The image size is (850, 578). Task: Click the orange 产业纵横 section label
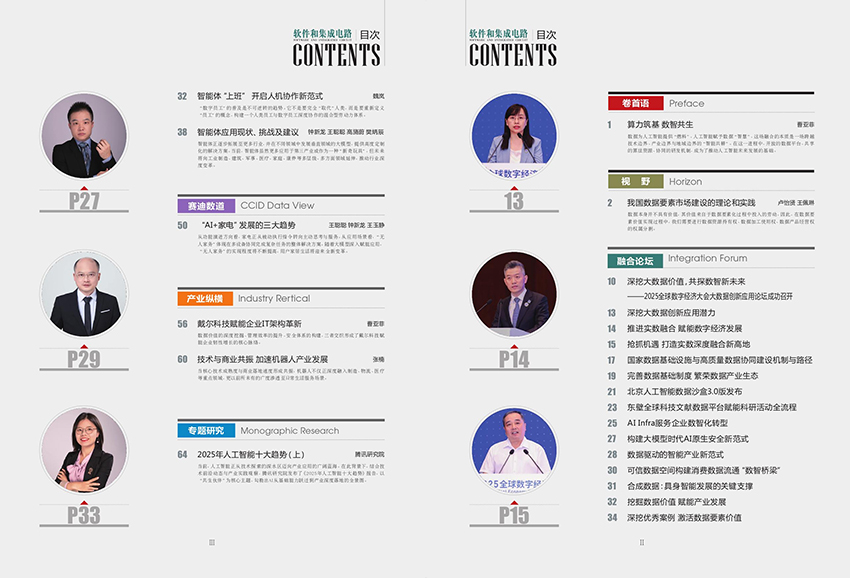pyautogui.click(x=204, y=298)
